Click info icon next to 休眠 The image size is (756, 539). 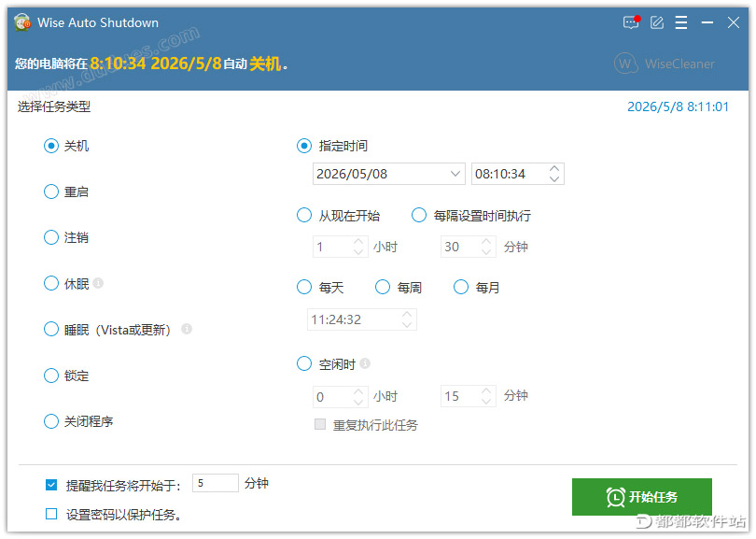point(98,283)
